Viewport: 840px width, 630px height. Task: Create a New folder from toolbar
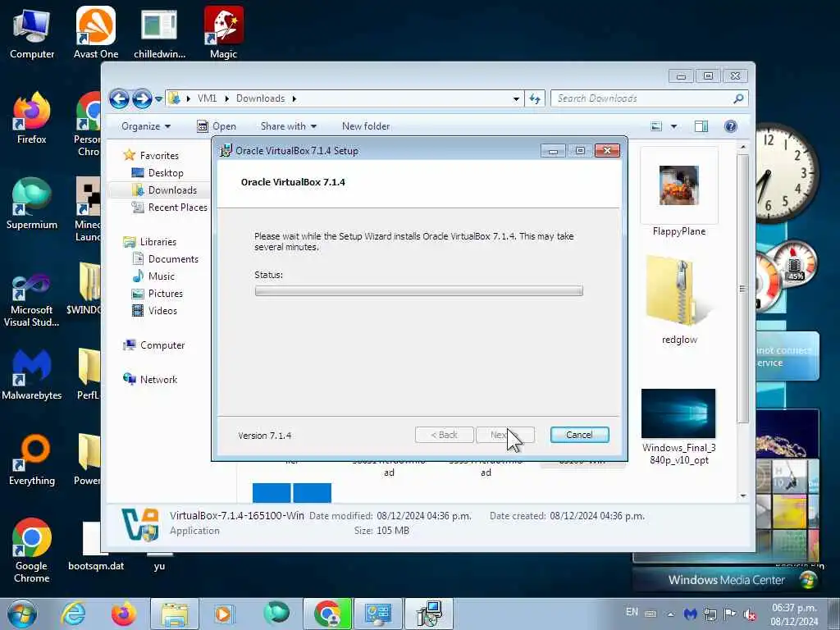(366, 126)
